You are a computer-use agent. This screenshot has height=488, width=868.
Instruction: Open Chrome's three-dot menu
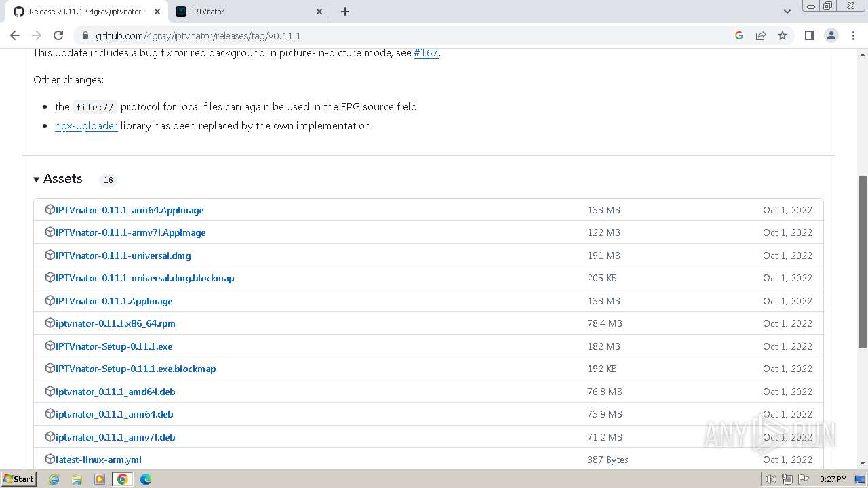coord(853,35)
